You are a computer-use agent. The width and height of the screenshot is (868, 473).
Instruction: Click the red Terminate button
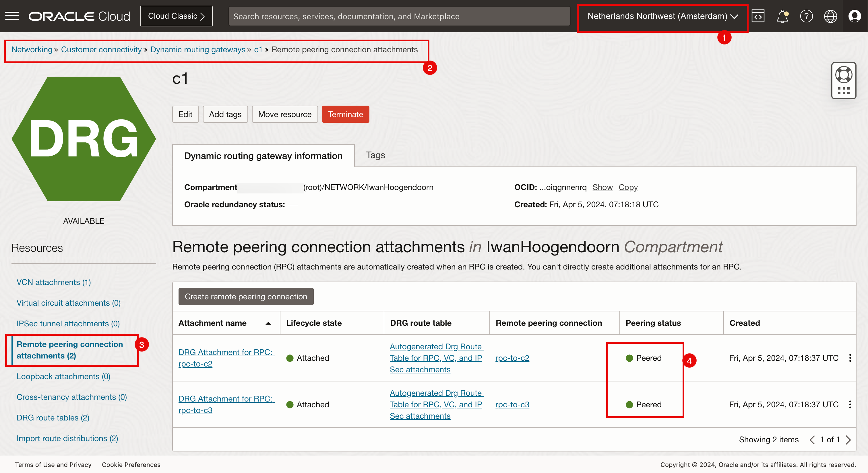345,114
